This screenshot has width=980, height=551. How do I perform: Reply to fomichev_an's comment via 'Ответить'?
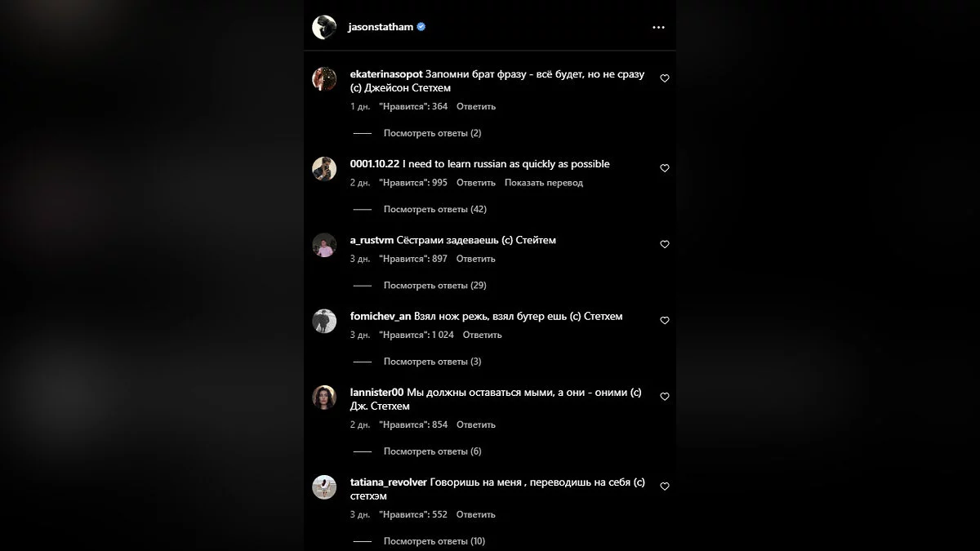pyautogui.click(x=482, y=335)
